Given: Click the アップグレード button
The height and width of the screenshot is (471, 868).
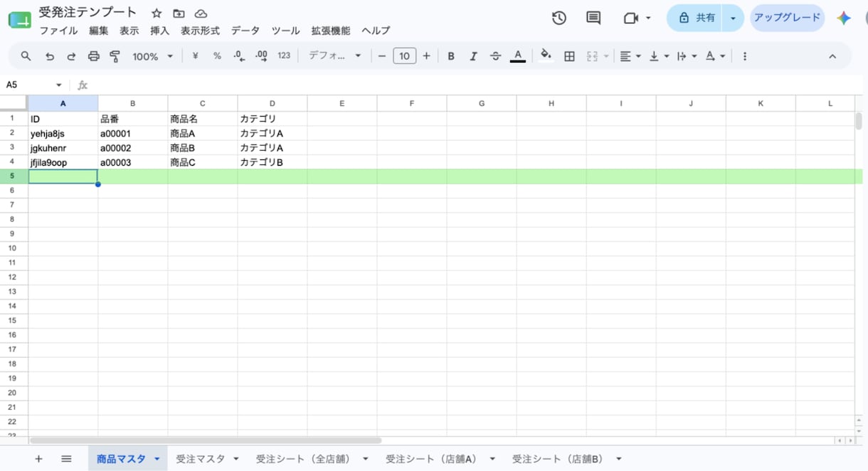Looking at the screenshot, I should pos(787,18).
